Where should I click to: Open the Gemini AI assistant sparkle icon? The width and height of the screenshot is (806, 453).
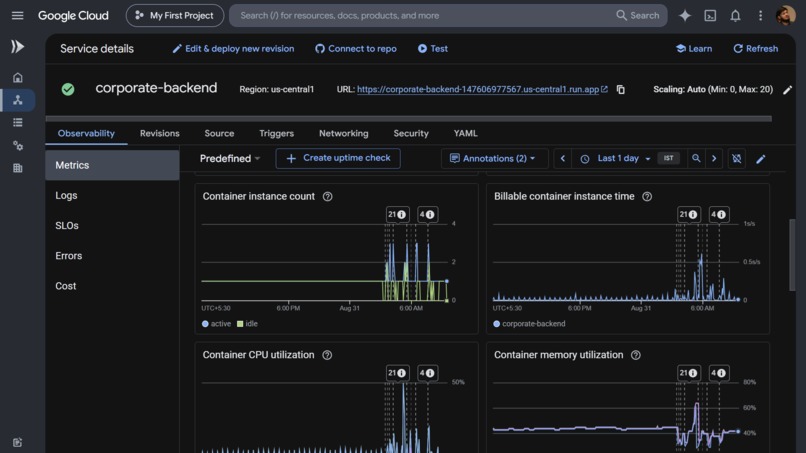pos(685,15)
